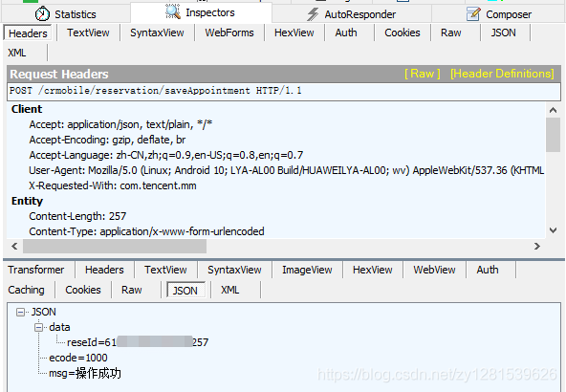Switch to the response Headers tab

(x=104, y=270)
